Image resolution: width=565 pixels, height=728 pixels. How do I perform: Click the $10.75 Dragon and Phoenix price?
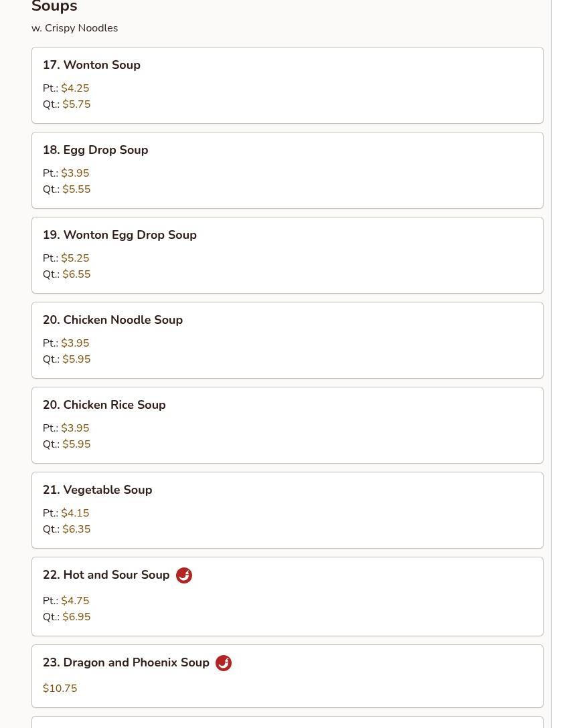60,689
